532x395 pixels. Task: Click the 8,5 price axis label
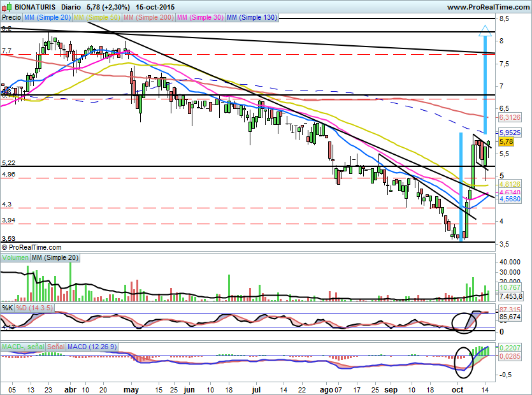pos(504,19)
